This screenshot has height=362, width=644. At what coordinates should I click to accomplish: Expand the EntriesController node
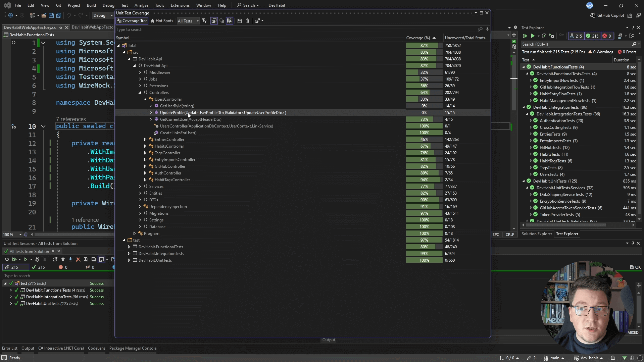145,140
